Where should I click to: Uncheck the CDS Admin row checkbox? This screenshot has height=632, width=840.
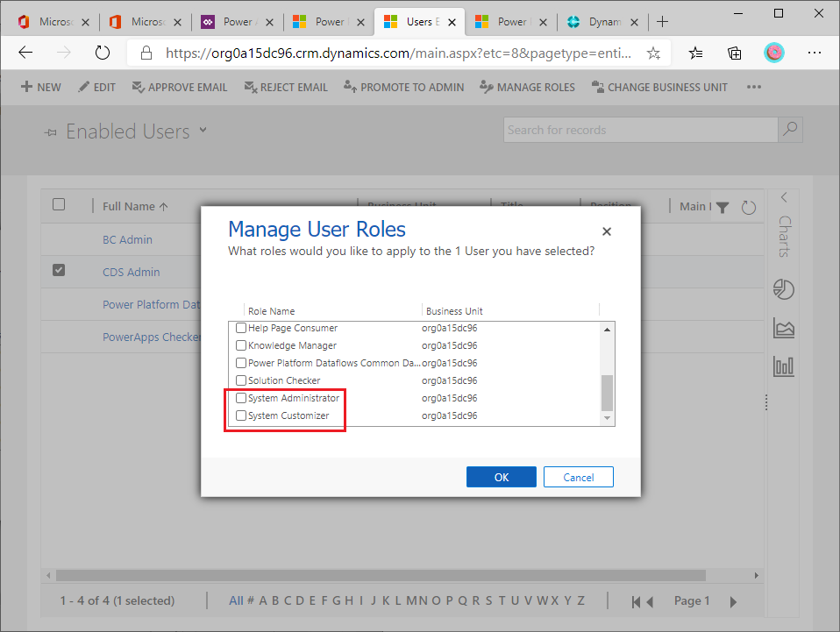[59, 270]
